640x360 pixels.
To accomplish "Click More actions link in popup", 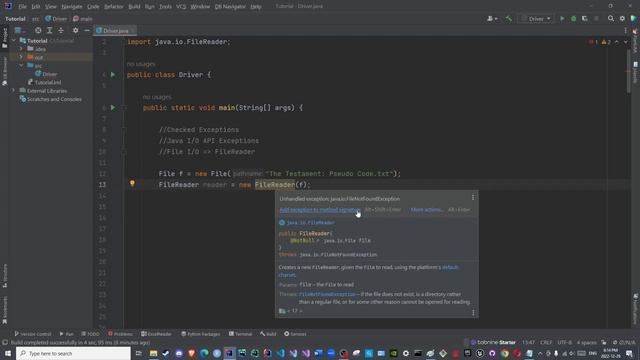I will coord(427,210).
